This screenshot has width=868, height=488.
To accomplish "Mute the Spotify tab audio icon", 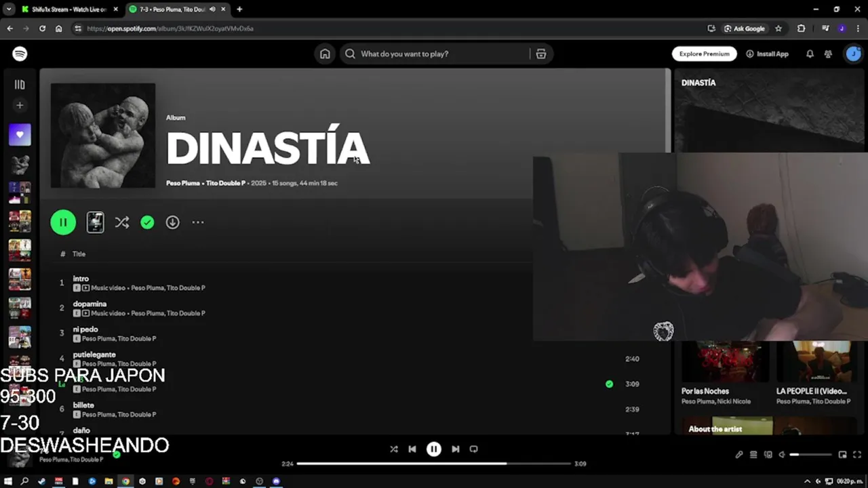I will [x=212, y=9].
